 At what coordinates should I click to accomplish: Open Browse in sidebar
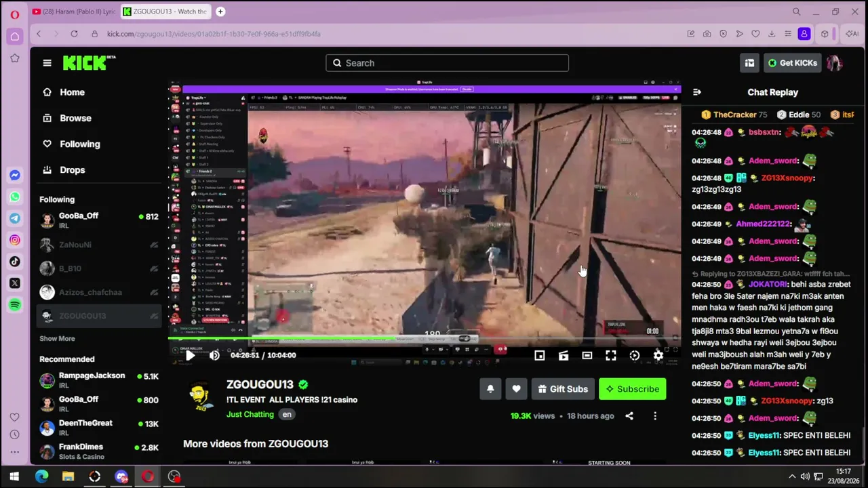(x=99, y=118)
